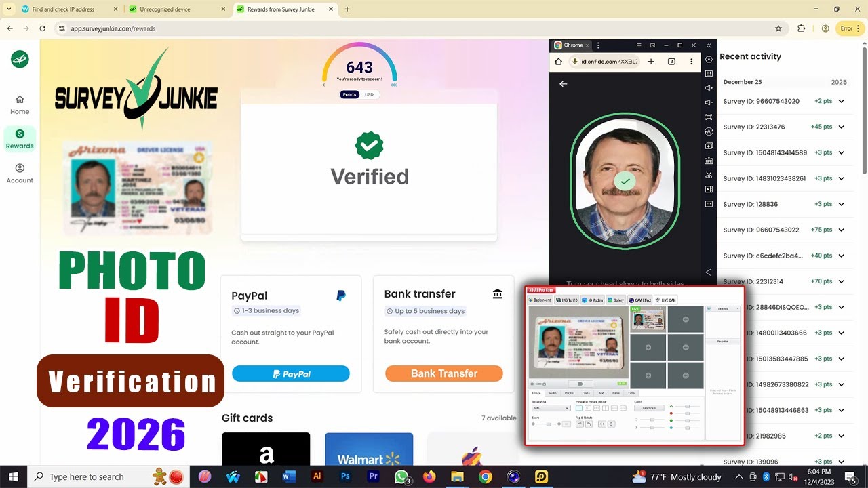This screenshot has height=488, width=868.
Task: Switch to Find and check IP address tab
Action: coord(68,9)
